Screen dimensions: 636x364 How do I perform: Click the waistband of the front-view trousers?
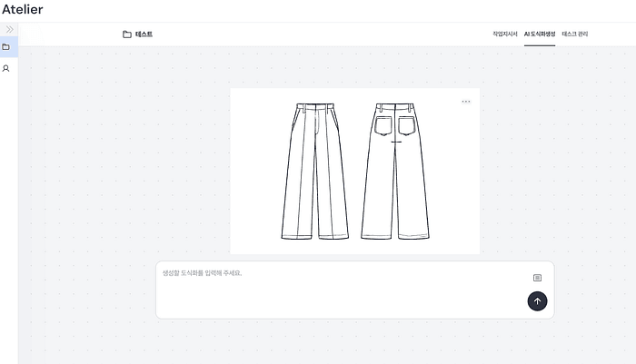click(315, 106)
